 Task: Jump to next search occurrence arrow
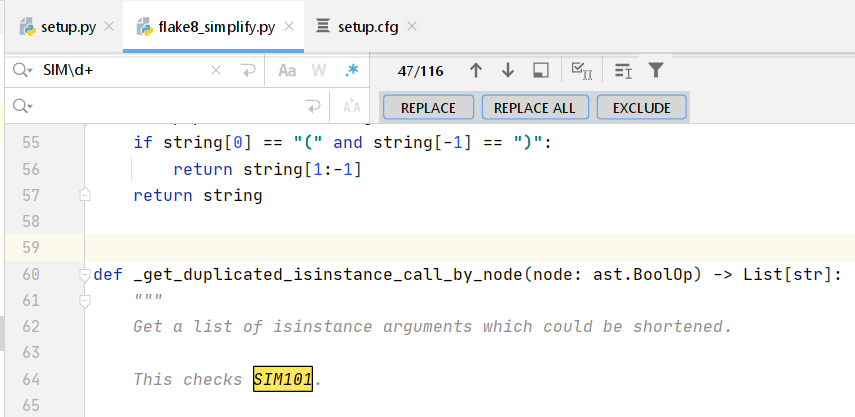(508, 70)
